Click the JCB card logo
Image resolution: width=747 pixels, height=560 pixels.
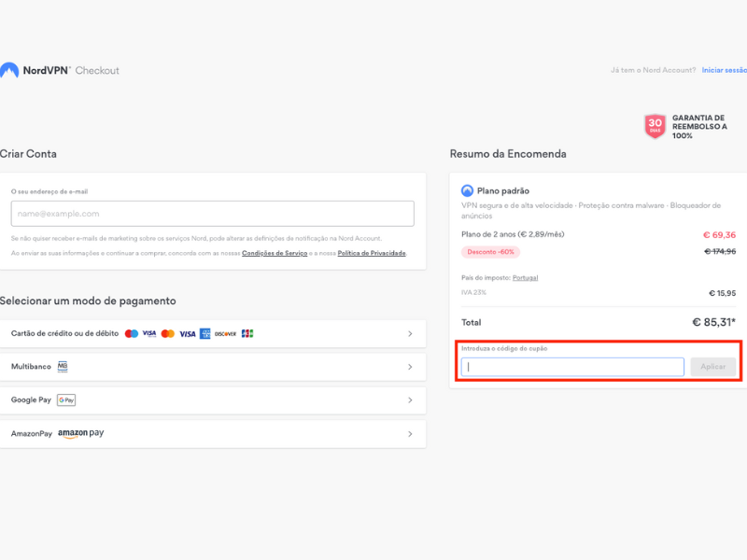click(x=247, y=334)
